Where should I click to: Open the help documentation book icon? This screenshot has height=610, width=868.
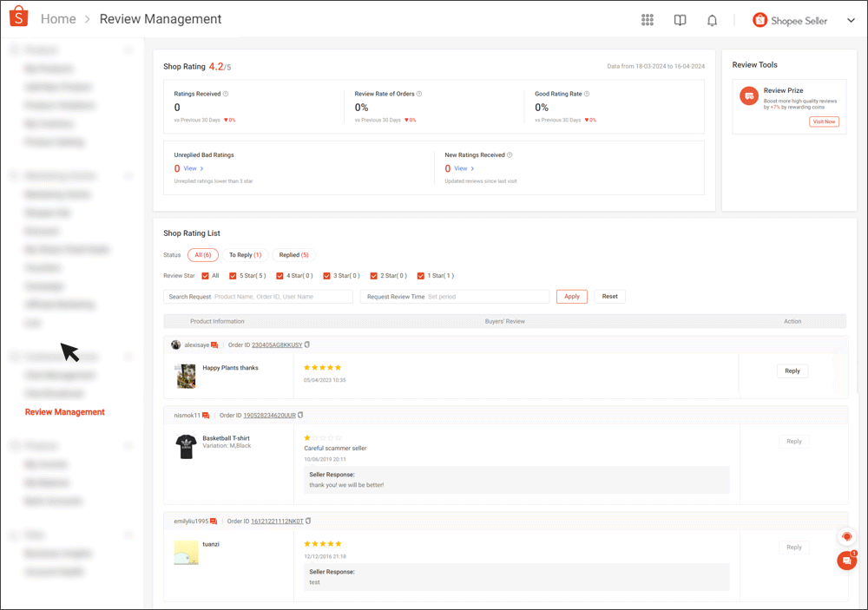tap(680, 20)
